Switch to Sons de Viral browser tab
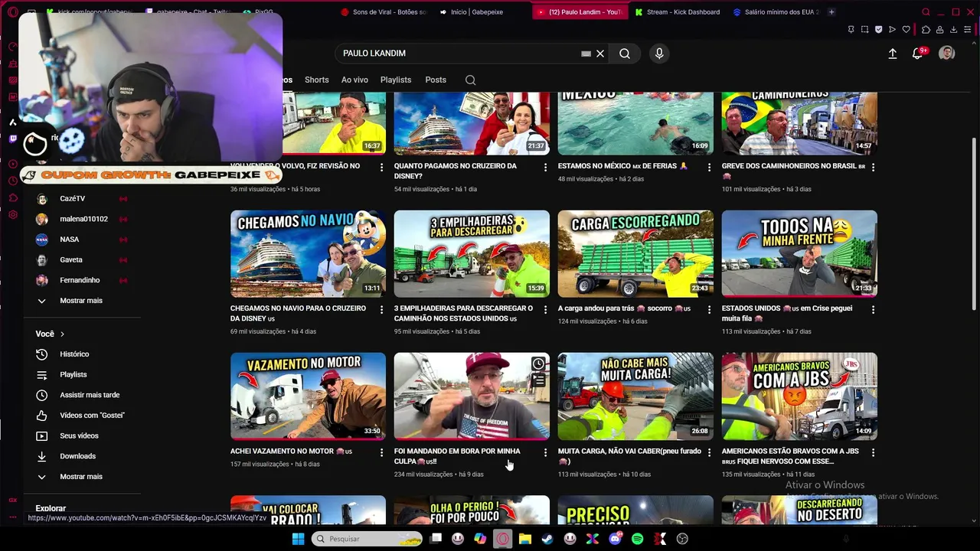980x551 pixels. point(383,12)
